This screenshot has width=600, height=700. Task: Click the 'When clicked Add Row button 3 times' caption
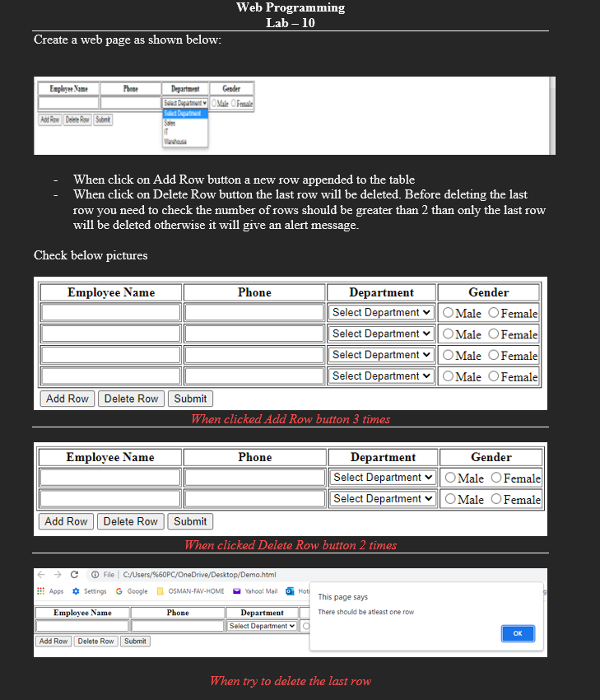click(x=291, y=419)
